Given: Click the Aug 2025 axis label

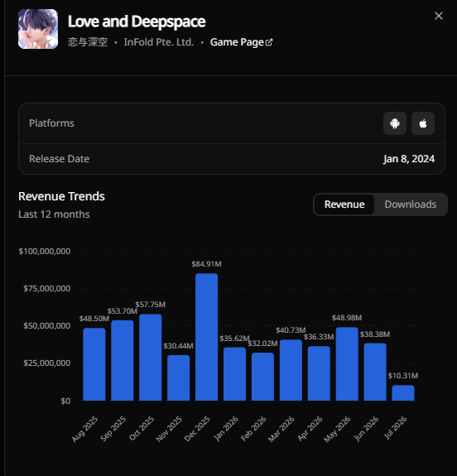Looking at the screenshot, I should 84,429.
